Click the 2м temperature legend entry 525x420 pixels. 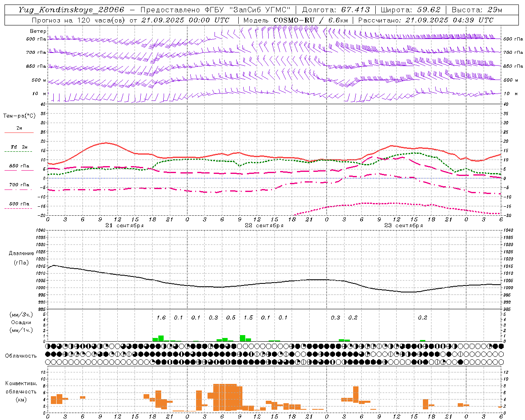pos(19,128)
